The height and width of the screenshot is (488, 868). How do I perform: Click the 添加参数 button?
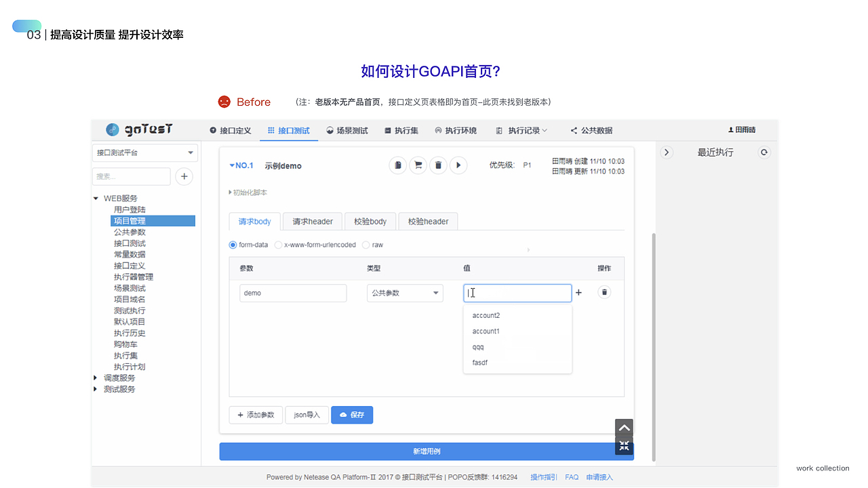click(x=256, y=415)
